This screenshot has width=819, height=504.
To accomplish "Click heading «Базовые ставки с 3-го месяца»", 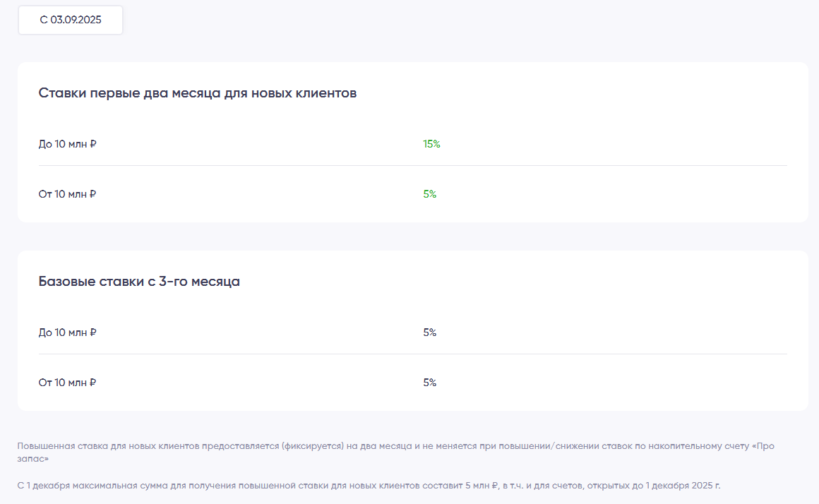I will pyautogui.click(x=139, y=282).
